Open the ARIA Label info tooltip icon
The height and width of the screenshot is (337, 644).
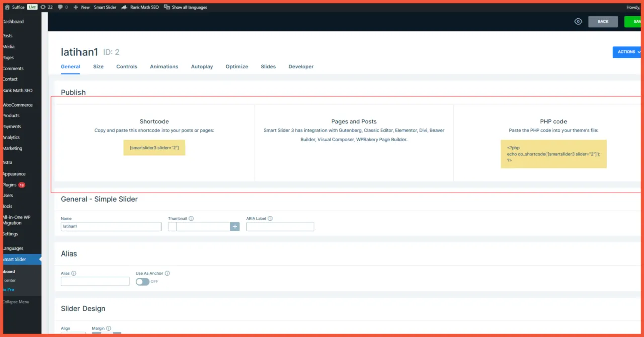point(270,218)
